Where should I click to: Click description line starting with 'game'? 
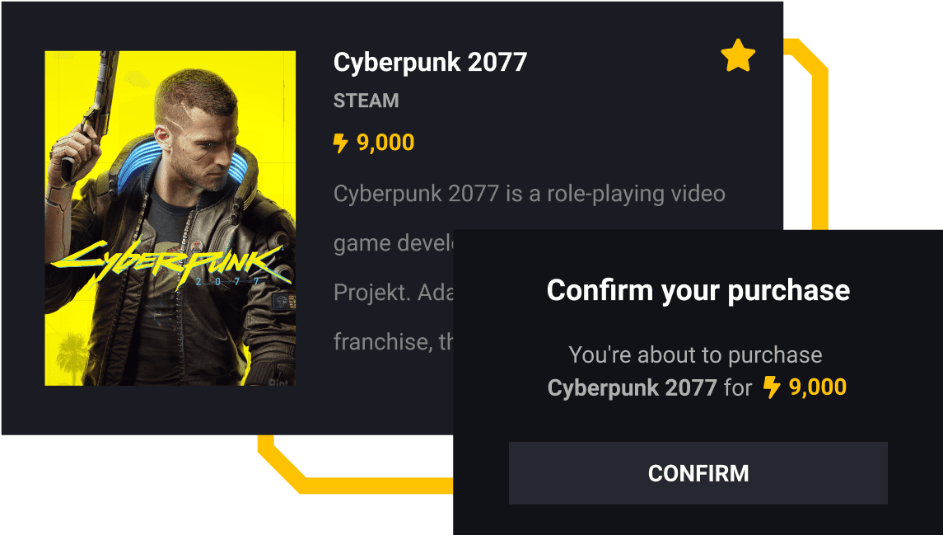coord(393,243)
